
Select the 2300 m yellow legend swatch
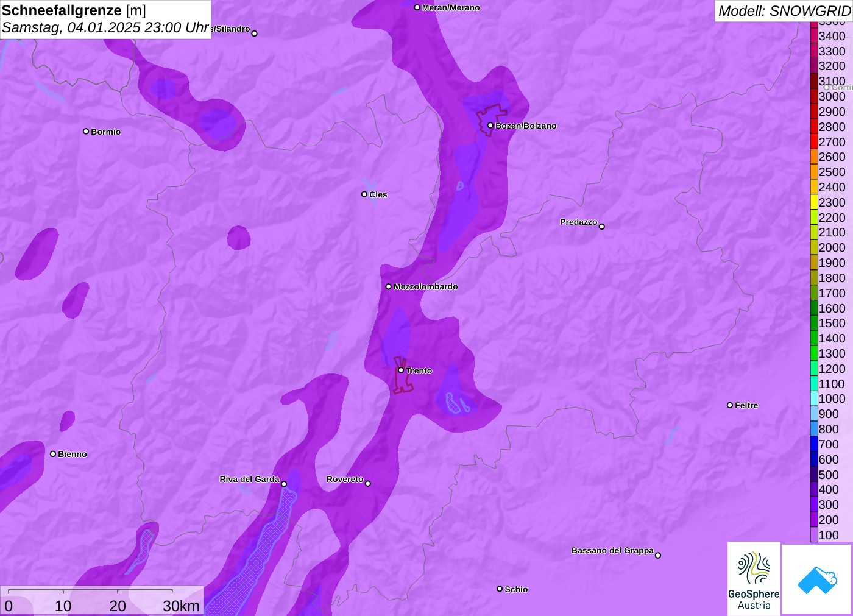coord(814,202)
